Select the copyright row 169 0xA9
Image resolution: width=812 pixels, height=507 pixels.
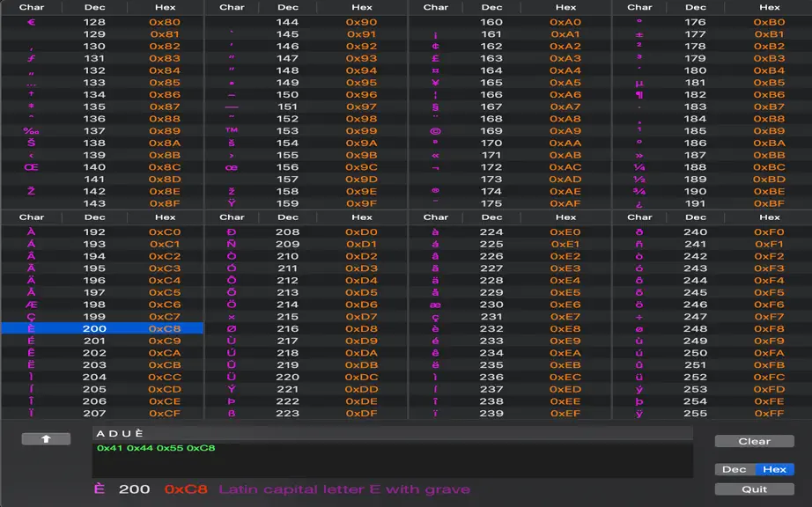coord(510,131)
